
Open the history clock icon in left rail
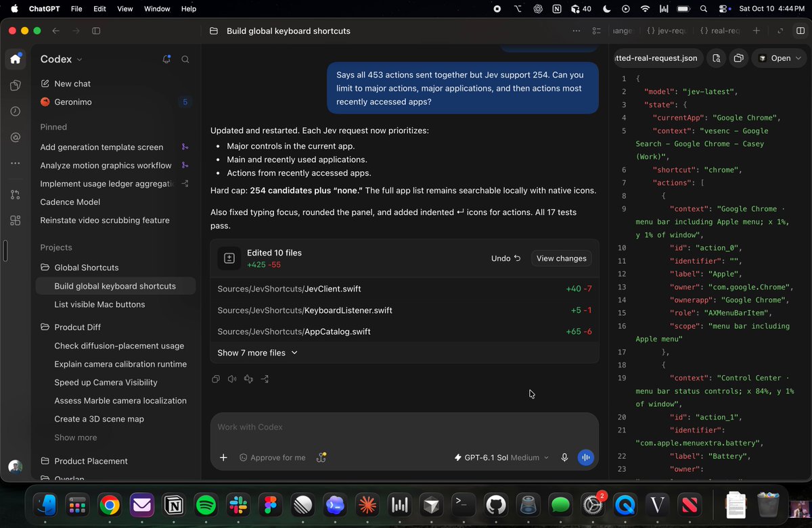click(x=16, y=112)
